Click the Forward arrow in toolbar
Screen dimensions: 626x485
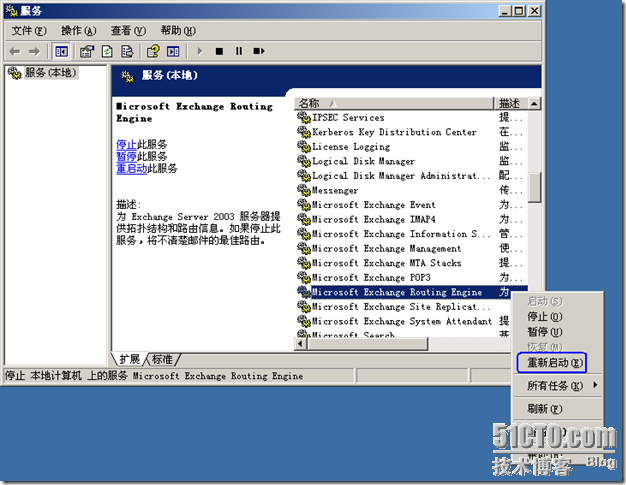[x=34, y=51]
